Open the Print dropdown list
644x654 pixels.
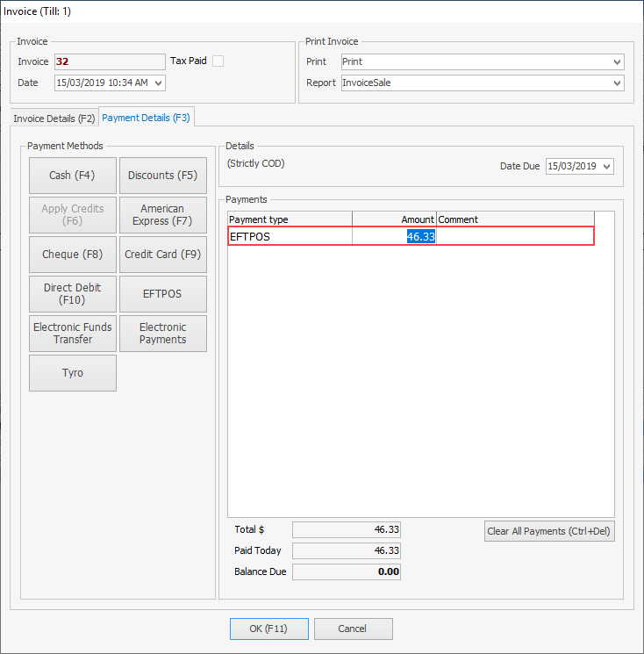coord(618,62)
